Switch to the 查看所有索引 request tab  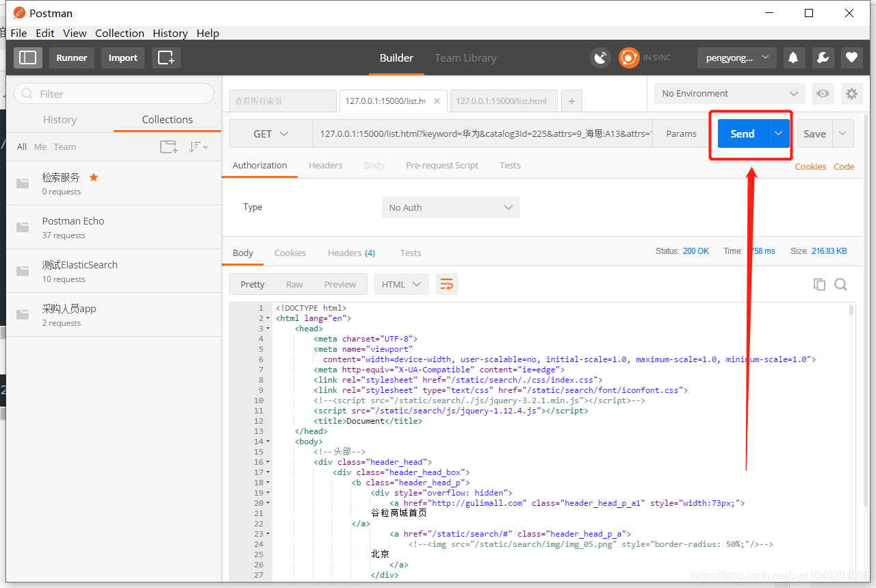click(x=283, y=101)
